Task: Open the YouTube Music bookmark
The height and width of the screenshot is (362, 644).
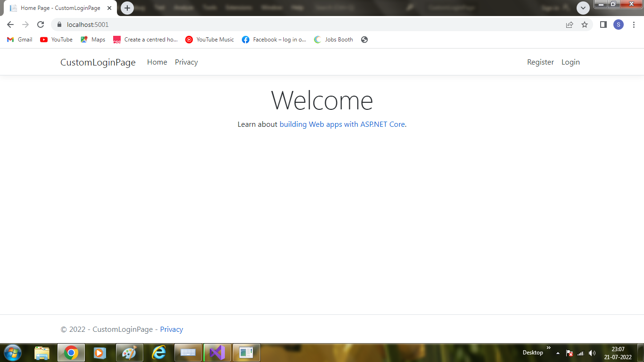Action: click(x=209, y=40)
